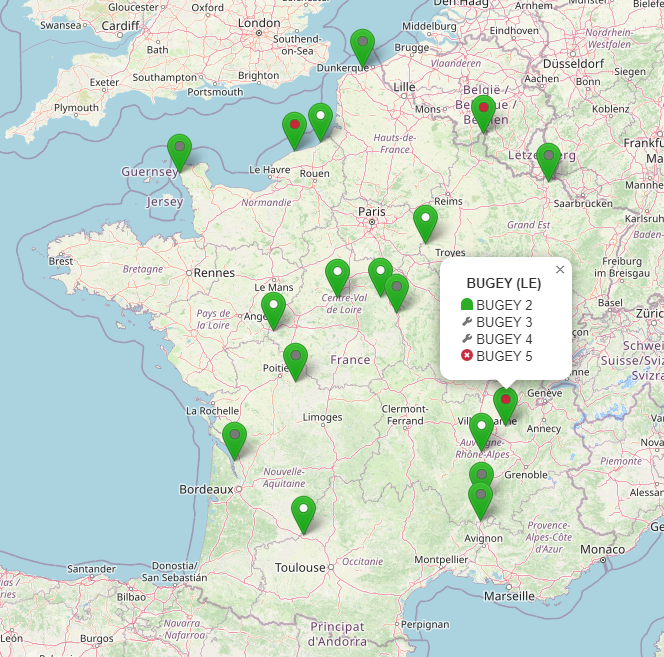Select the white-dot marker east of Paris

426,224
